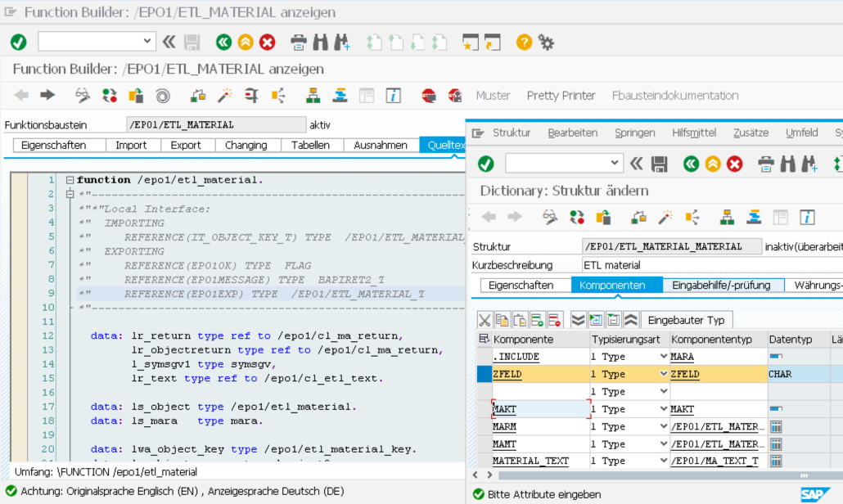843x504 pixels.
Task: Open Springen menu in Dictionary window
Action: (634, 133)
